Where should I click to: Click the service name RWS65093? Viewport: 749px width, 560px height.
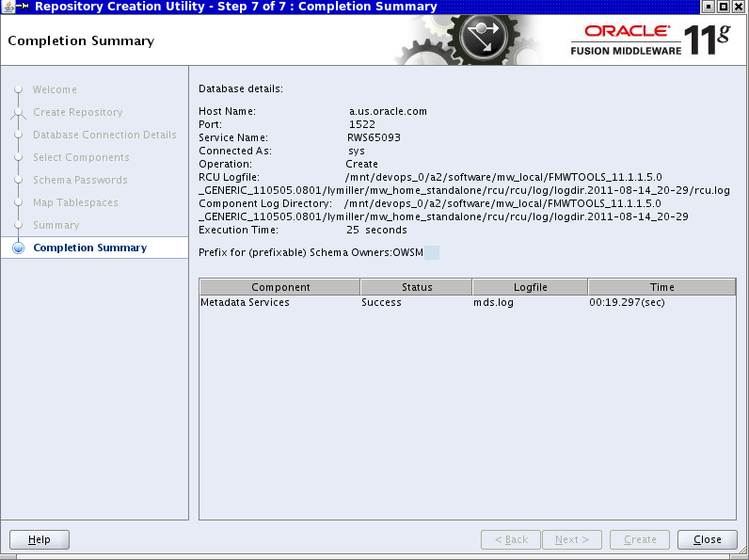point(374,137)
